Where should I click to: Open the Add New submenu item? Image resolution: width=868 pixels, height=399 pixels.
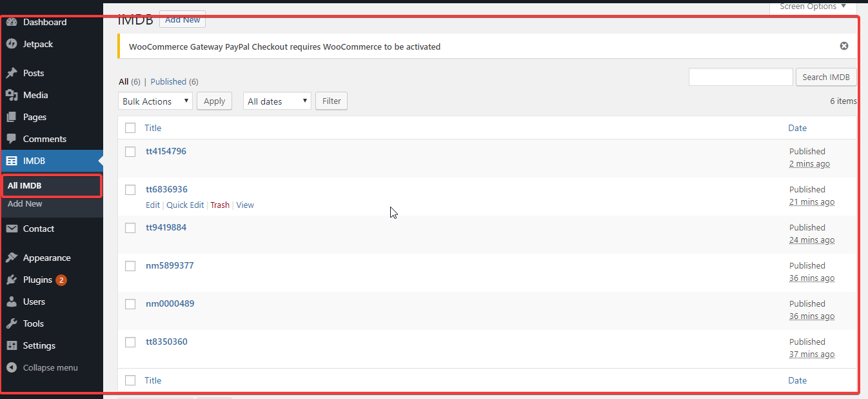click(x=25, y=203)
